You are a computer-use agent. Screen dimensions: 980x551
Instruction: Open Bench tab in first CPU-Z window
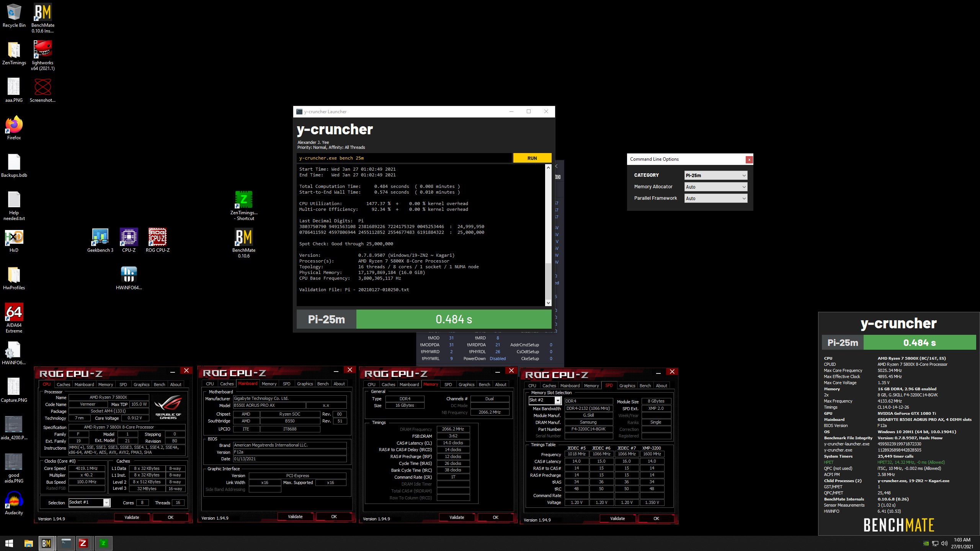pos(159,385)
